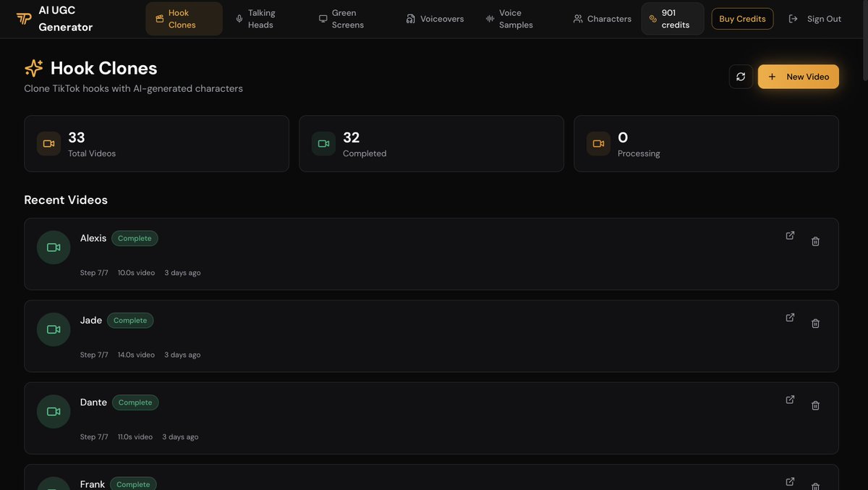Sign out of the account
Image resolution: width=868 pixels, height=490 pixels.
pyautogui.click(x=815, y=19)
